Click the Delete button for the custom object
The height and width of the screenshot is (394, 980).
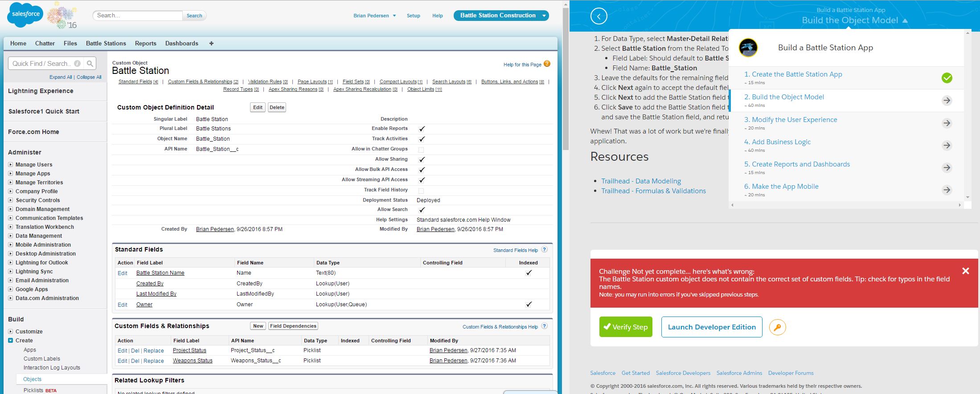click(277, 107)
